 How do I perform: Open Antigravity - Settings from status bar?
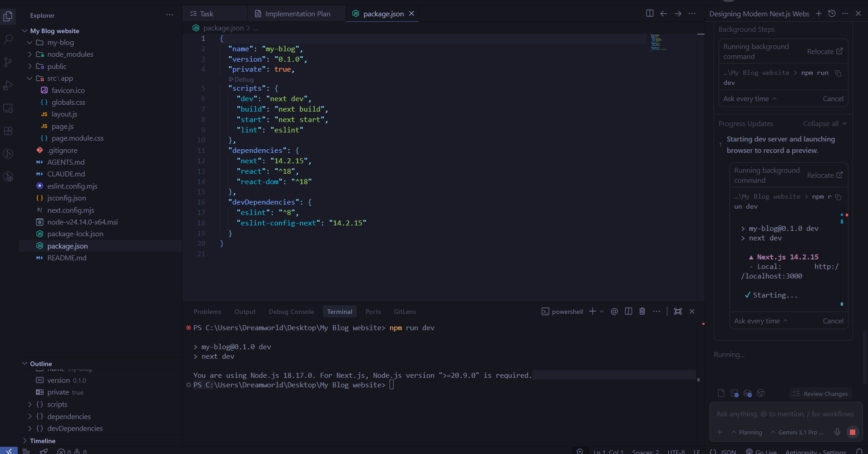pyautogui.click(x=816, y=452)
